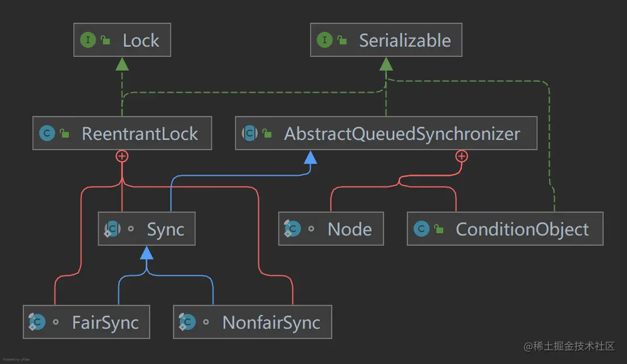Click the class icon on NonfairSync node
627x364 pixels.
click(187, 322)
